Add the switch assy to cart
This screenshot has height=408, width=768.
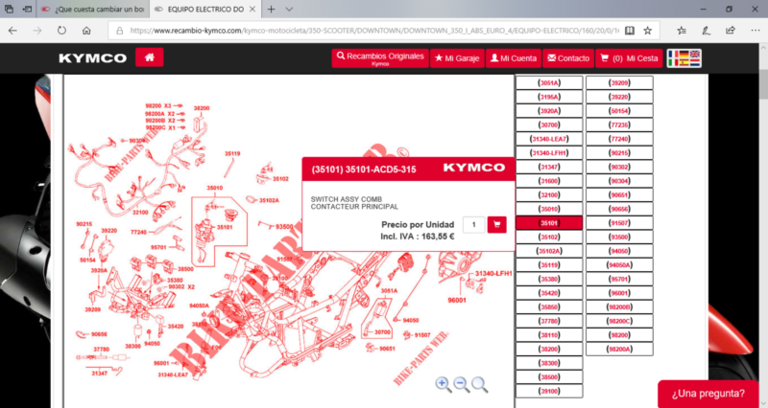[496, 225]
